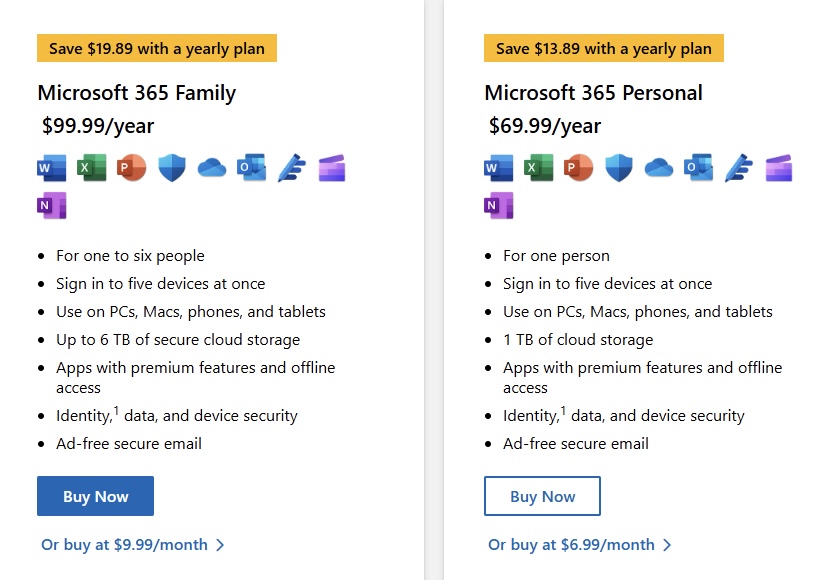Click the Word icon under Microsoft 365 Personal
This screenshot has width=834, height=580.
(x=498, y=168)
